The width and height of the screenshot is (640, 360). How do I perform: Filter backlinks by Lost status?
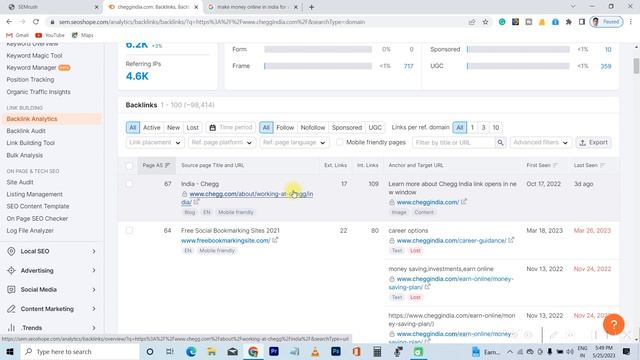pos(193,127)
